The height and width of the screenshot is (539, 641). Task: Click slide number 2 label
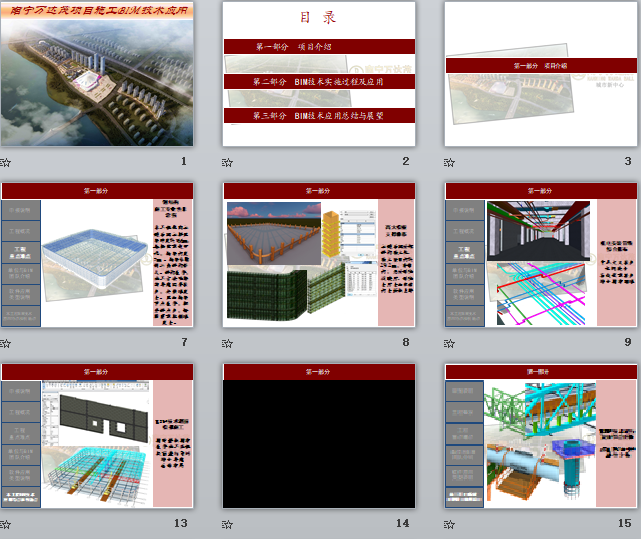click(x=406, y=161)
